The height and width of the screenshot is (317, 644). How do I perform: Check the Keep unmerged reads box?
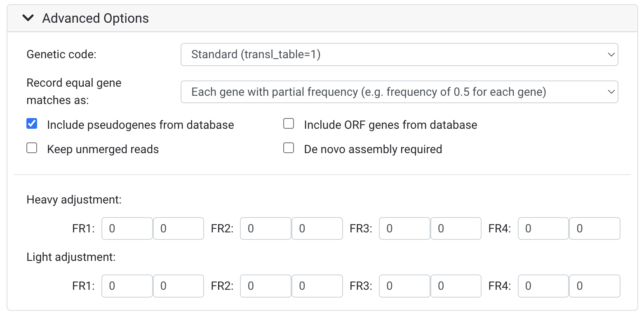tap(32, 148)
